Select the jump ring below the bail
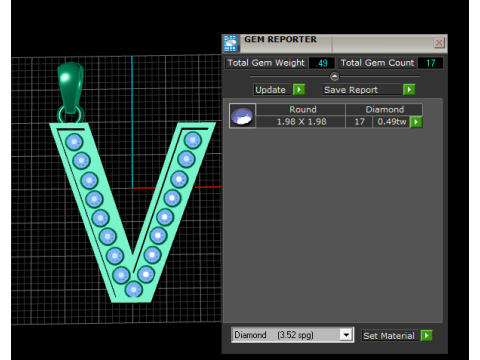 (70, 115)
